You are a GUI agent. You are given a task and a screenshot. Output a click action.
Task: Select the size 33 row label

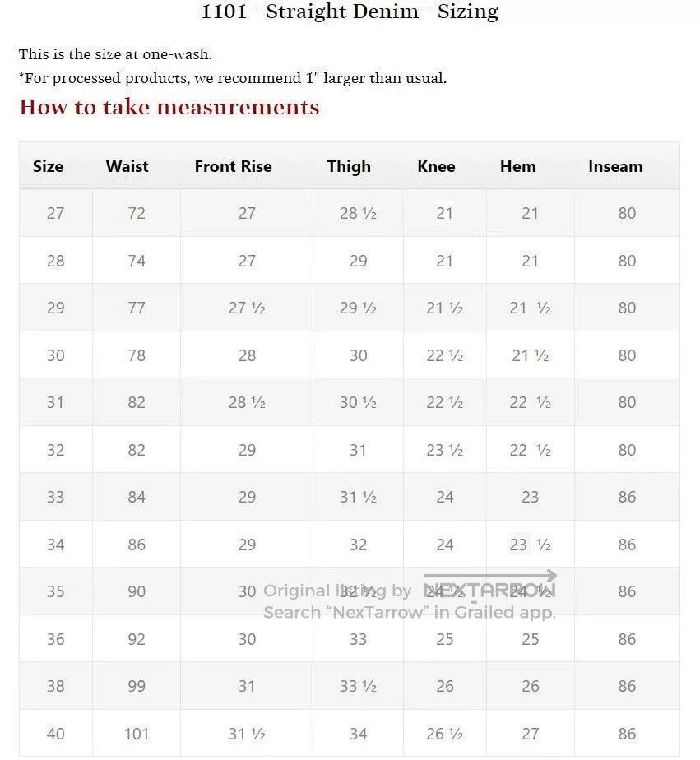(x=55, y=497)
